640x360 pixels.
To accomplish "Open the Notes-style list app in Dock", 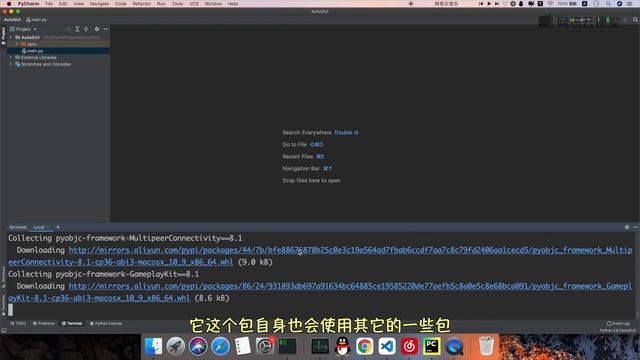I will (x=242, y=346).
